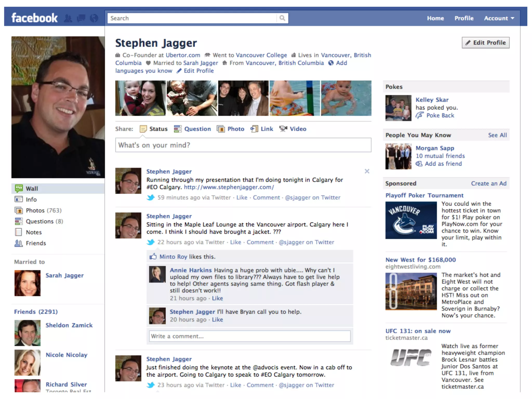Click See All people you may know
This screenshot has height=399, width=532.
pos(497,135)
